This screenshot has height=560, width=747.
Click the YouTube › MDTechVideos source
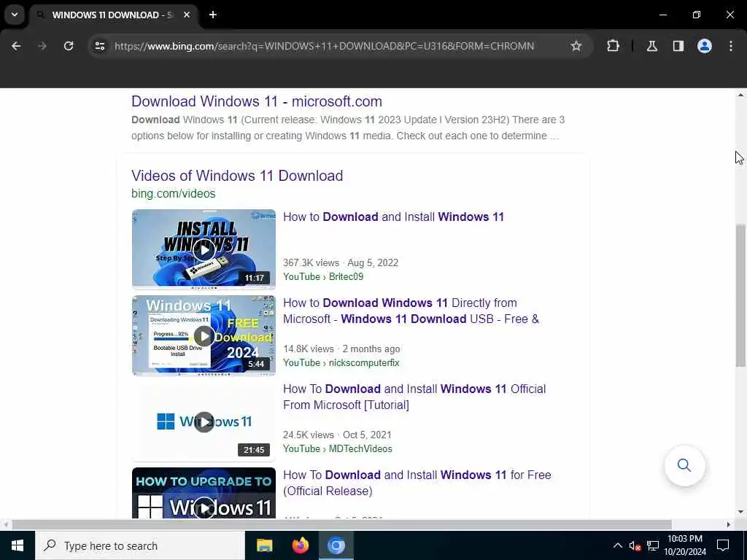pos(337,449)
